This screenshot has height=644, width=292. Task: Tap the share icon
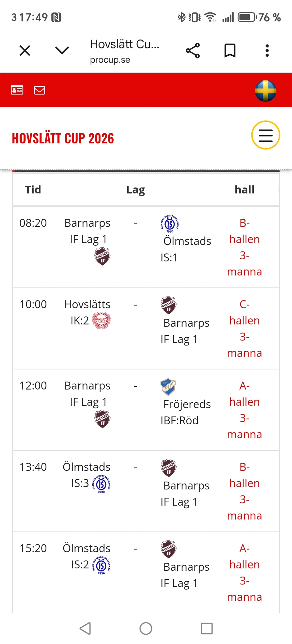point(193,51)
